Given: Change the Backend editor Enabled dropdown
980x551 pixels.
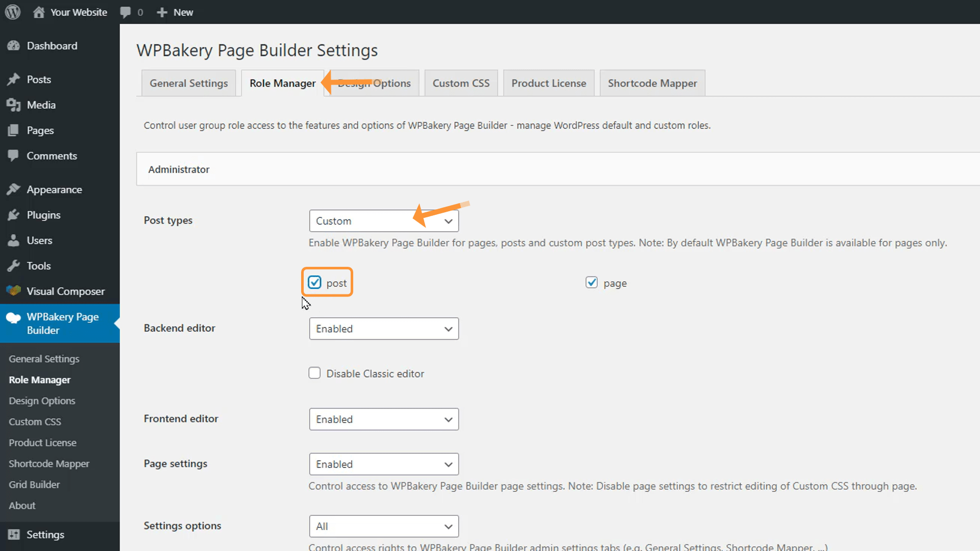Looking at the screenshot, I should pos(383,329).
